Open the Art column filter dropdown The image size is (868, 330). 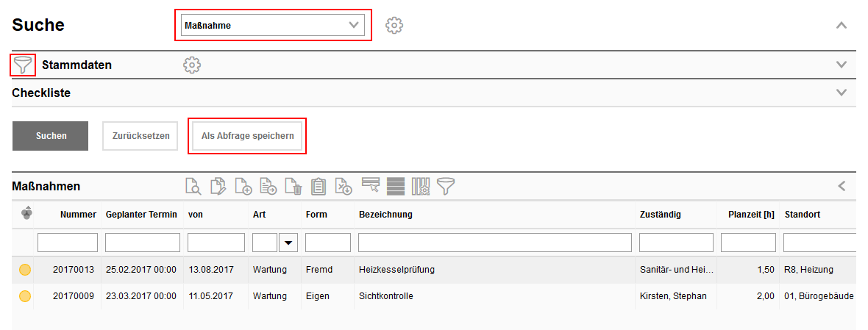click(287, 243)
